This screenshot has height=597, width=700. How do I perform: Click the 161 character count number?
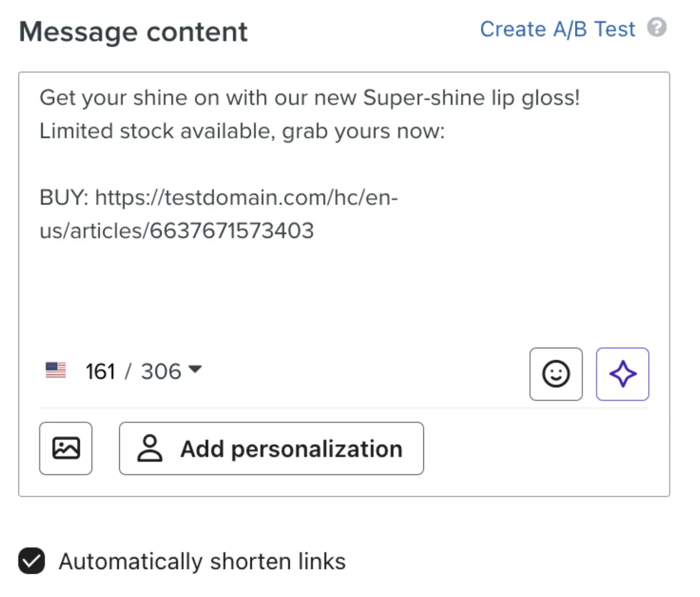(x=100, y=371)
